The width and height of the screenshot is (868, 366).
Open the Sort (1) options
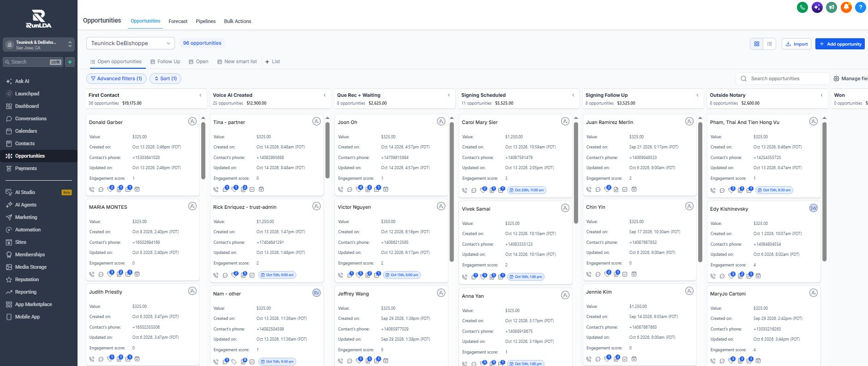(x=165, y=78)
